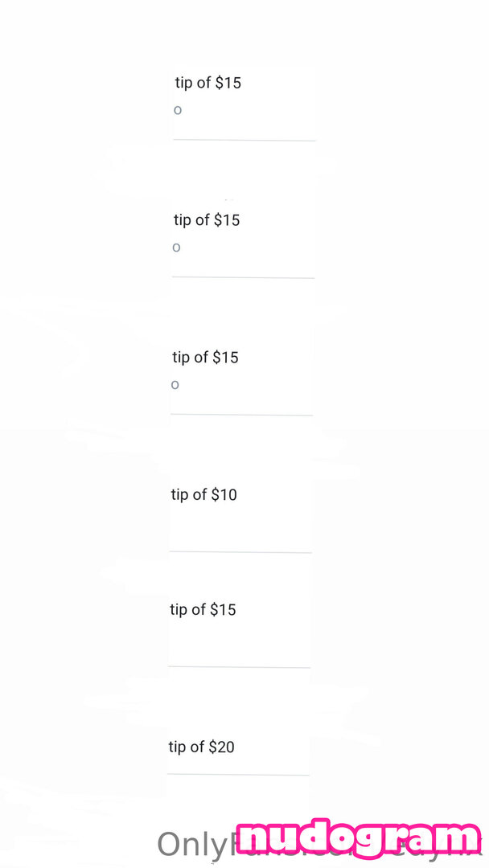
Task: Click the blank area beneath the $15 tip above $20
Action: pyautogui.click(x=239, y=643)
